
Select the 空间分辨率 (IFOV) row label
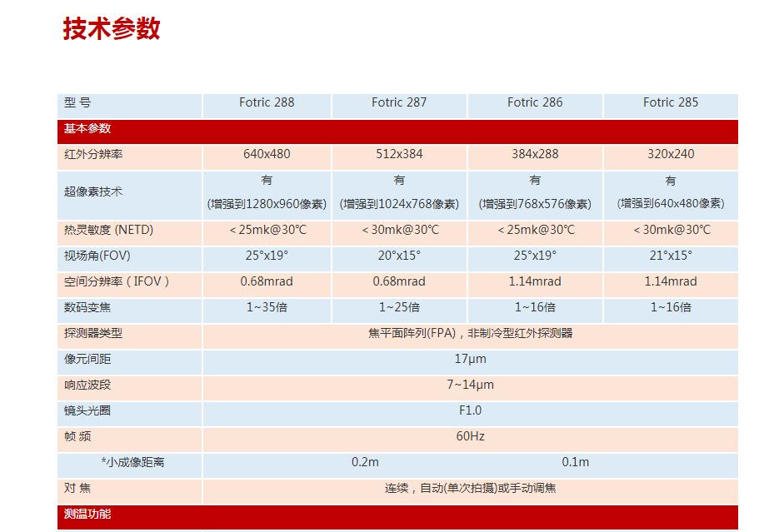click(x=117, y=281)
